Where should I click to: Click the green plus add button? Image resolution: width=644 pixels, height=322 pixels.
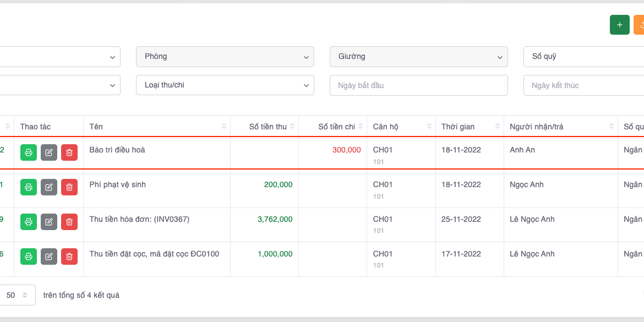[619, 25]
